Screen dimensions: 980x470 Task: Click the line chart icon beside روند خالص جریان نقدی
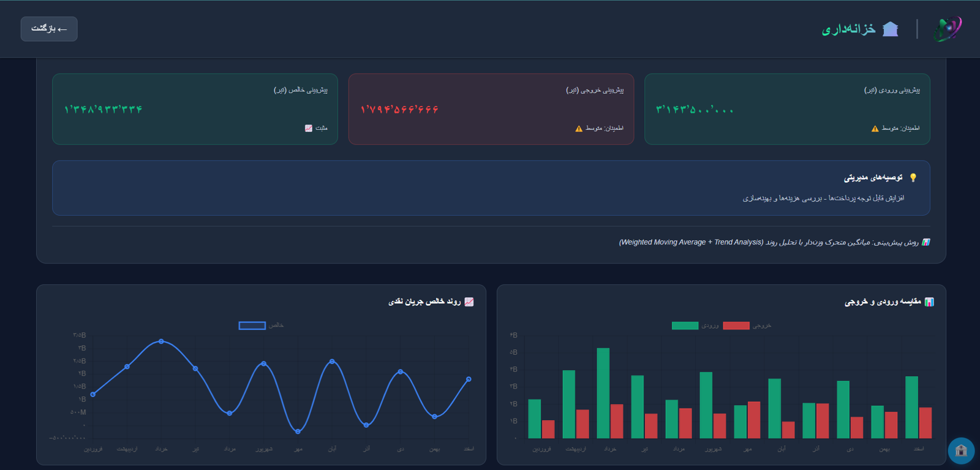(469, 301)
